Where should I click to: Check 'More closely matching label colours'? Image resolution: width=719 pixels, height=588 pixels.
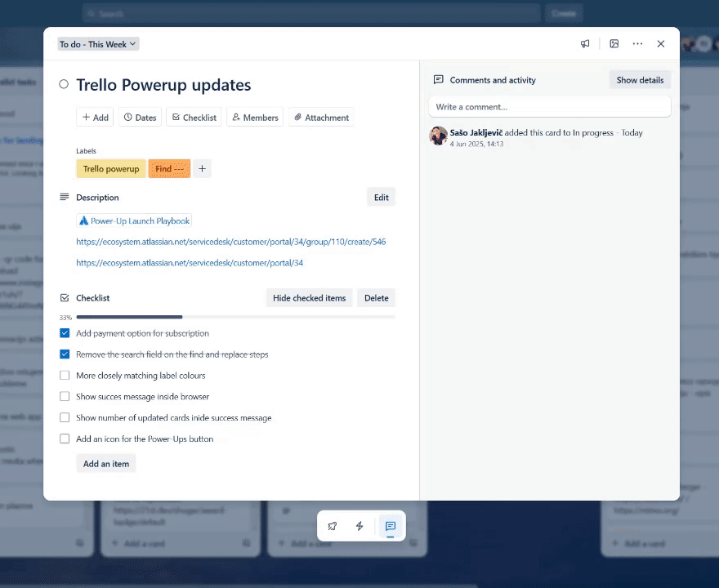click(65, 376)
